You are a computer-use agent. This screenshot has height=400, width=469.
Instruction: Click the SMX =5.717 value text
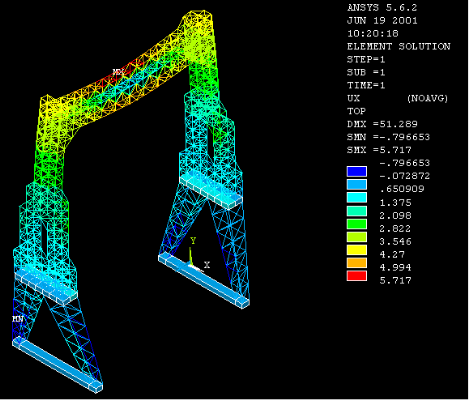[379, 150]
